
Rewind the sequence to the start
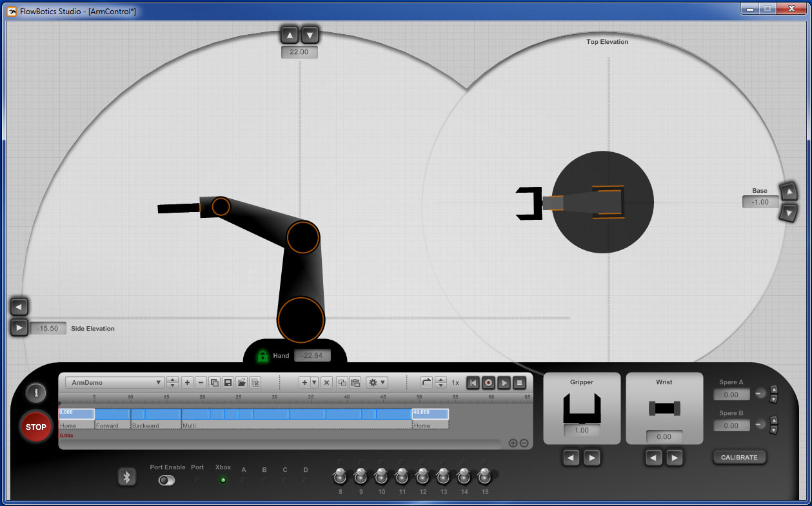pyautogui.click(x=473, y=383)
